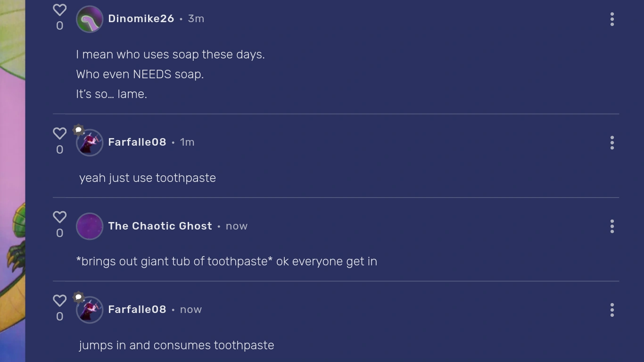Open The Chaotic Ghost's purple avatar
Viewport: 644px width, 362px height.
[x=90, y=226]
